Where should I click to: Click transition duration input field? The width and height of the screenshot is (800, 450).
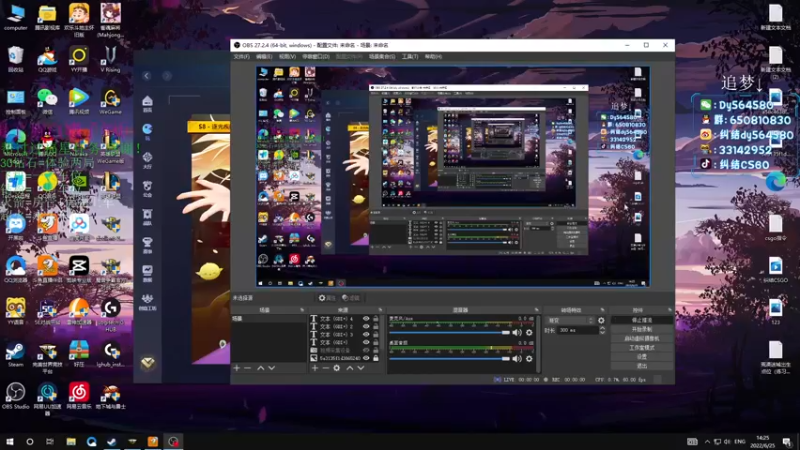577,330
